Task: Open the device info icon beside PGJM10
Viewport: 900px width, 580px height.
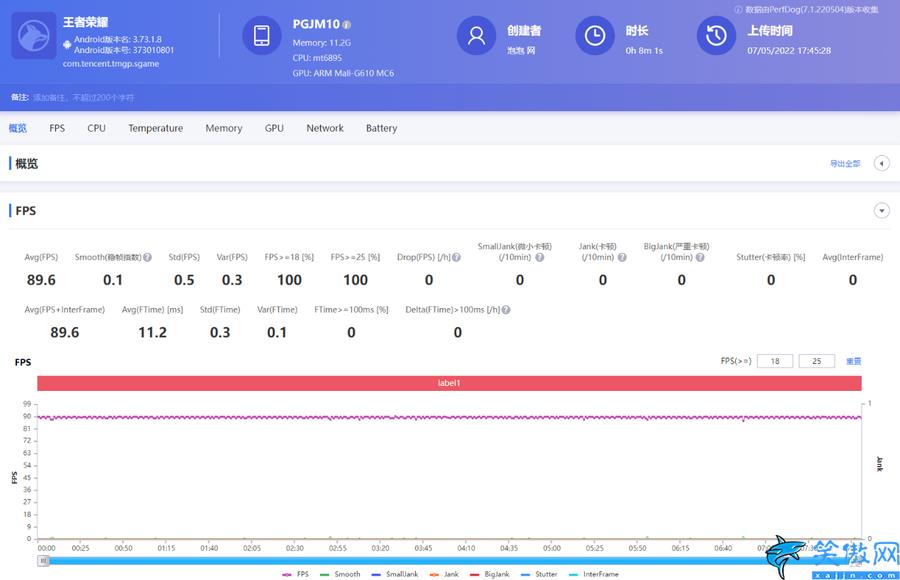Action: [347, 25]
